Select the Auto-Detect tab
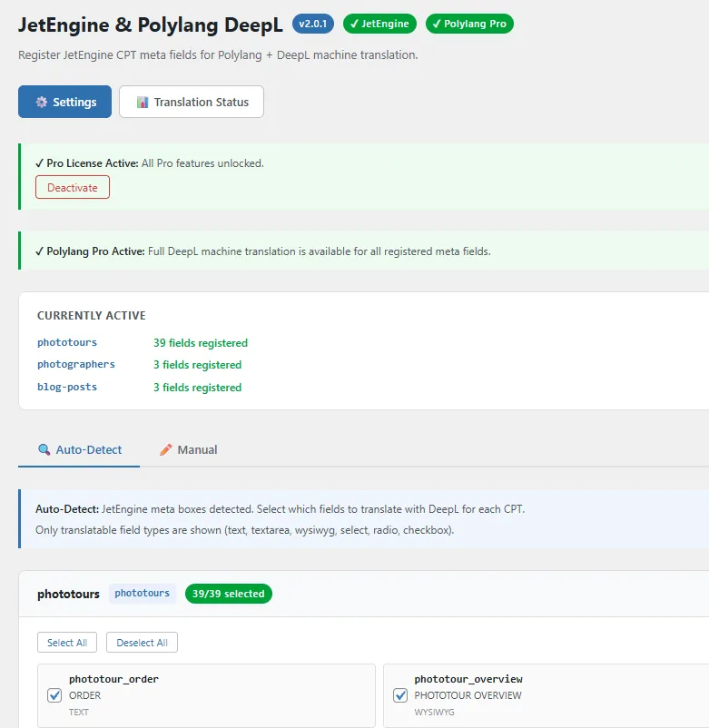Image resolution: width=709 pixels, height=728 pixels. [x=80, y=450]
